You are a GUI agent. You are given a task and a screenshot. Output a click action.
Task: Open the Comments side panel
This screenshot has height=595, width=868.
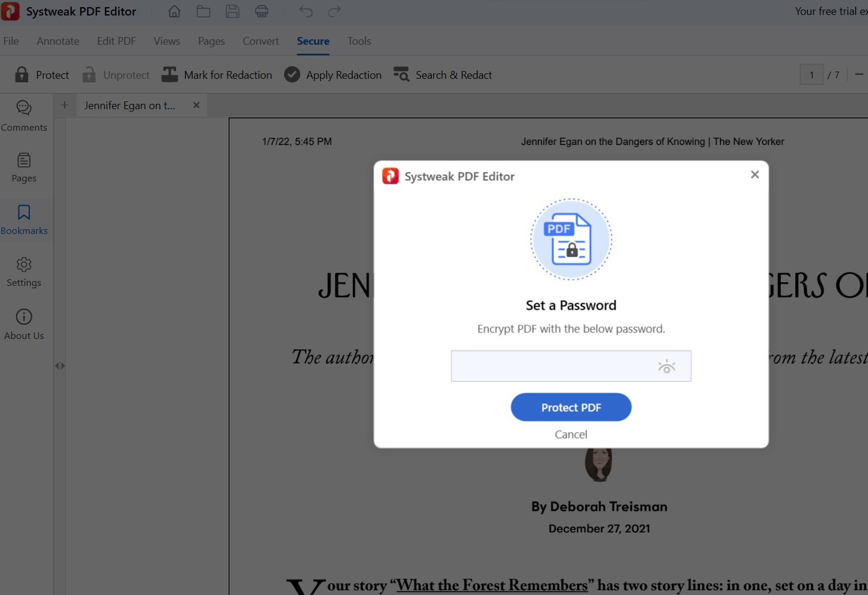tap(24, 116)
